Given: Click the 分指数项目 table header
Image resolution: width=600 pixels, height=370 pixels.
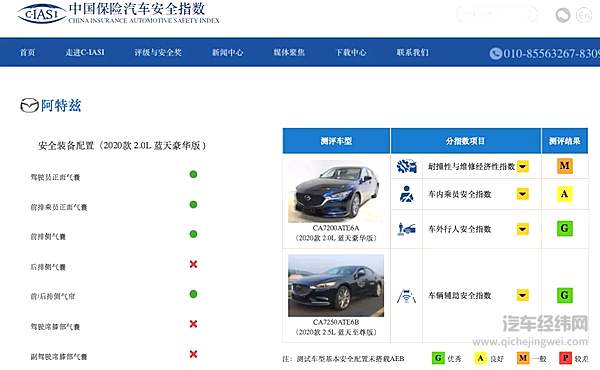Looking at the screenshot, I should (466, 141).
